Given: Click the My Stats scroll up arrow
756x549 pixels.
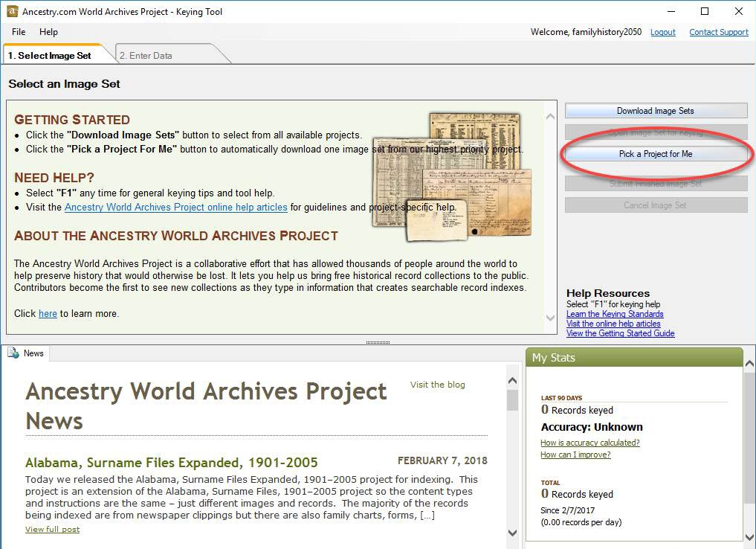Looking at the screenshot, I should (750, 364).
